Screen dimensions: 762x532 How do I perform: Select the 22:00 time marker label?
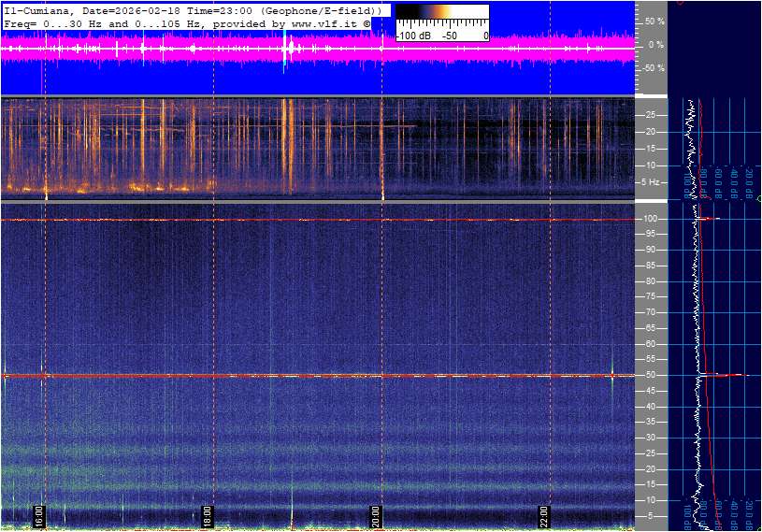point(544,515)
